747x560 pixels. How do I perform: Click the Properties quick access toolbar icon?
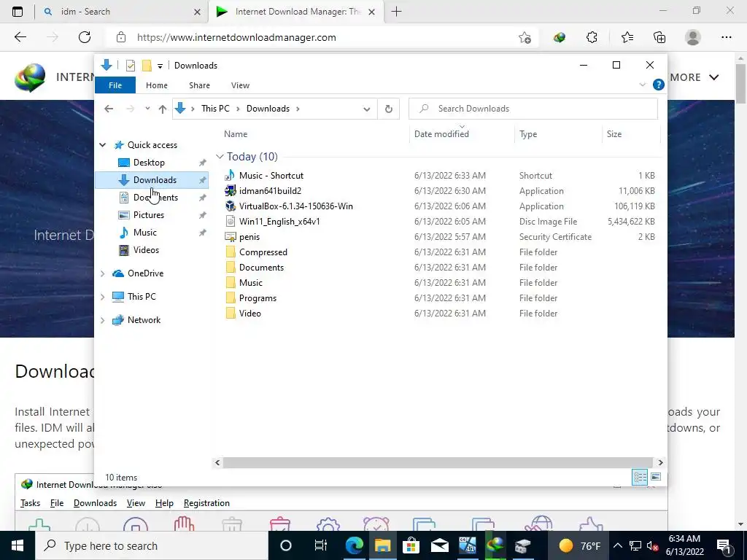pos(130,66)
